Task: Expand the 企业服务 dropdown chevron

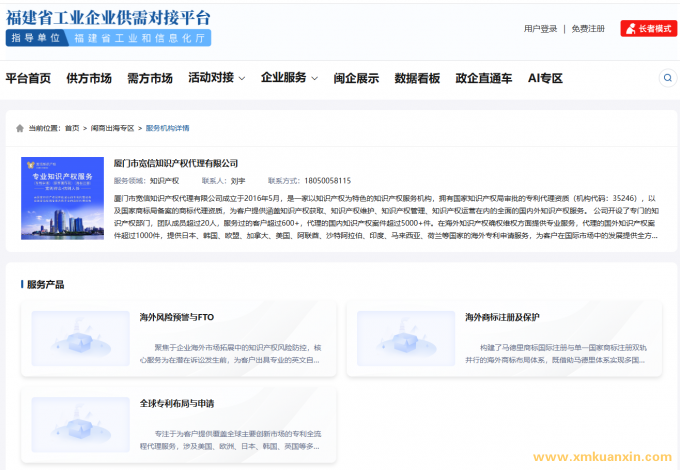Action: [314, 78]
